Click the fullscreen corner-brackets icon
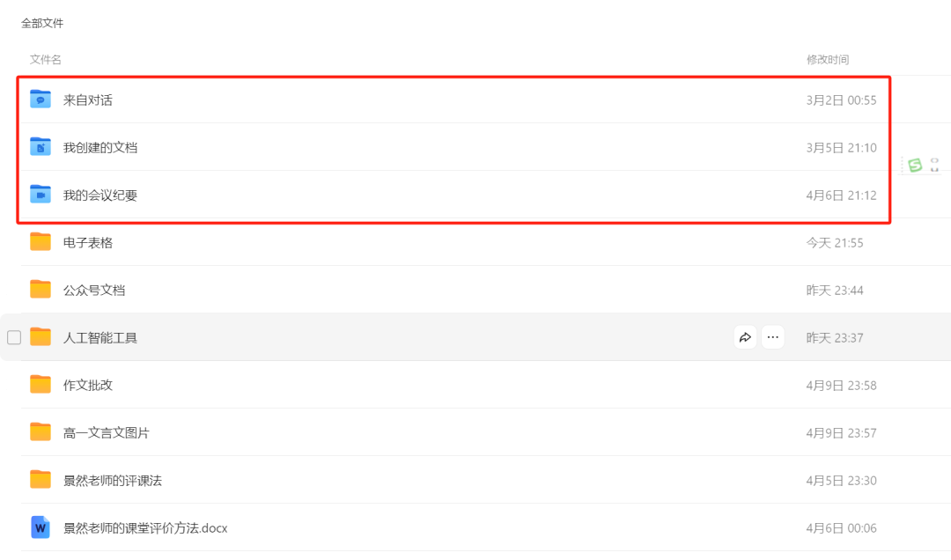Image resolution: width=951 pixels, height=560 pixels. (x=935, y=165)
